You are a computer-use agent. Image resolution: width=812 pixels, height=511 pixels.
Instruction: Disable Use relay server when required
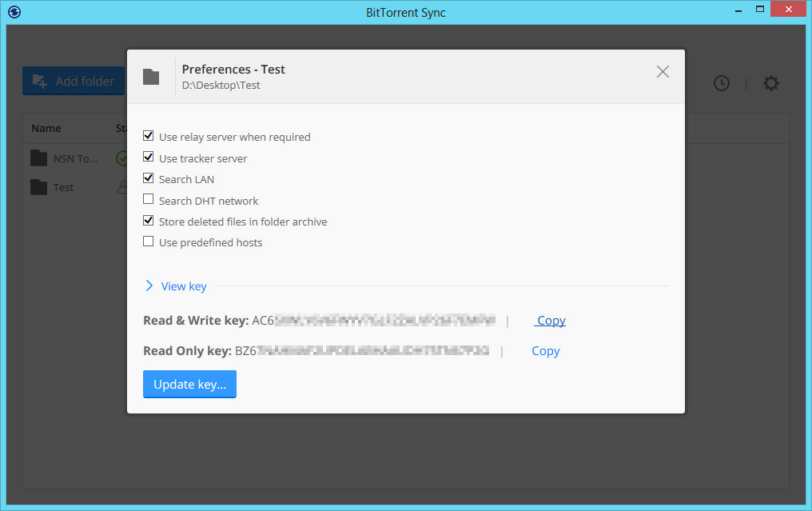point(148,136)
